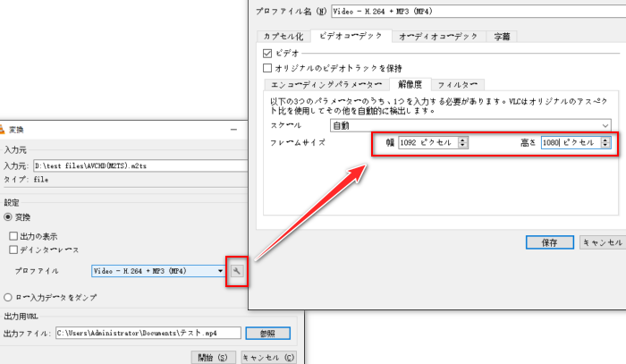
Task: Click フレームサイズ label
Action: (298, 142)
